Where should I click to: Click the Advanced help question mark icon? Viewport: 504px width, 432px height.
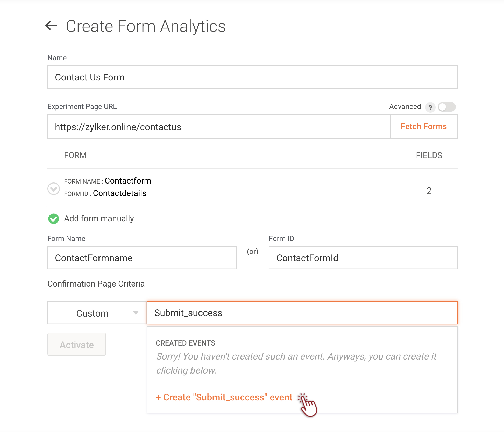coord(430,107)
